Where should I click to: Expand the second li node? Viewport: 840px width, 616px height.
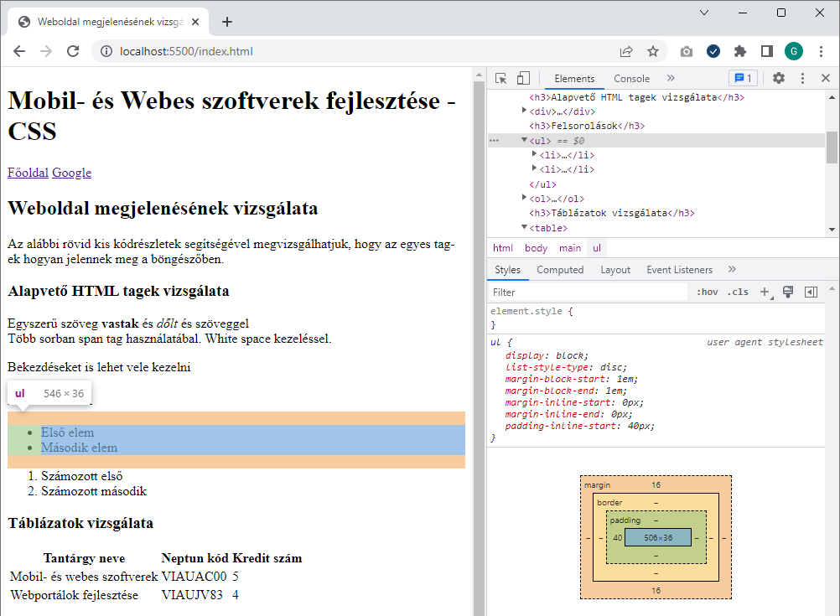tap(533, 168)
